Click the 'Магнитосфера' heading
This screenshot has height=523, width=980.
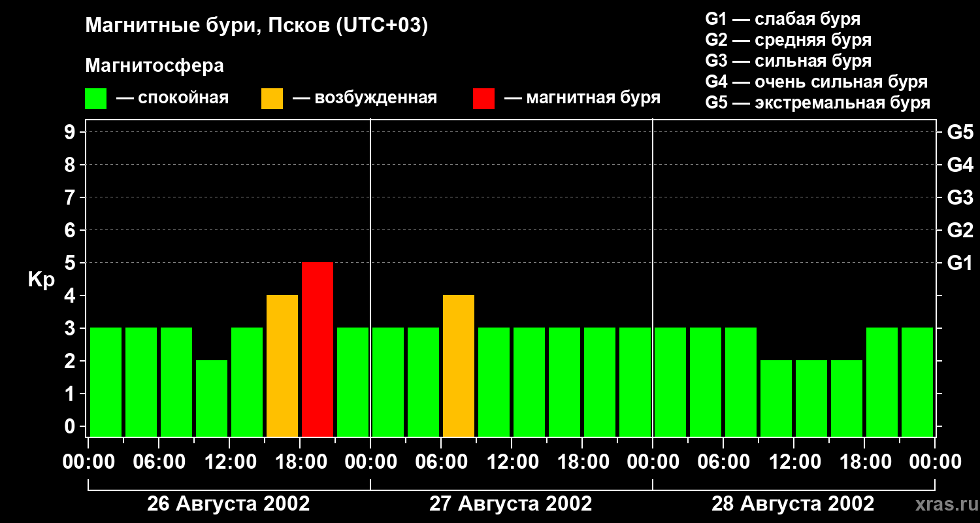[154, 66]
